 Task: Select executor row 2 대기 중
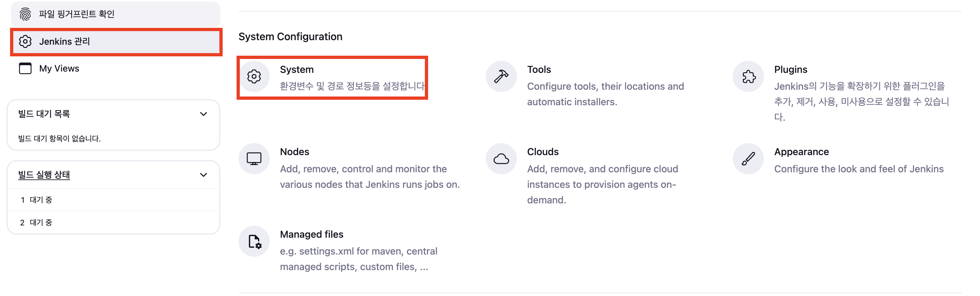pos(113,223)
